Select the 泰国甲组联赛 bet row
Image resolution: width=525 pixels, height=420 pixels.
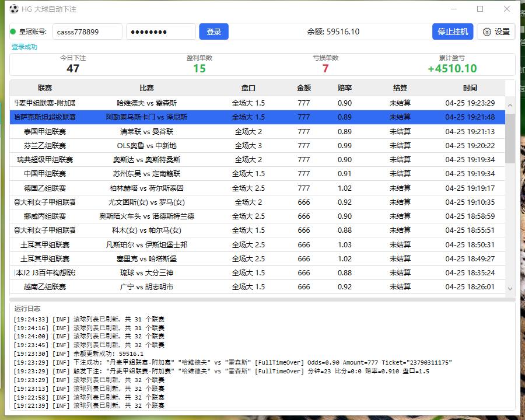(257, 132)
